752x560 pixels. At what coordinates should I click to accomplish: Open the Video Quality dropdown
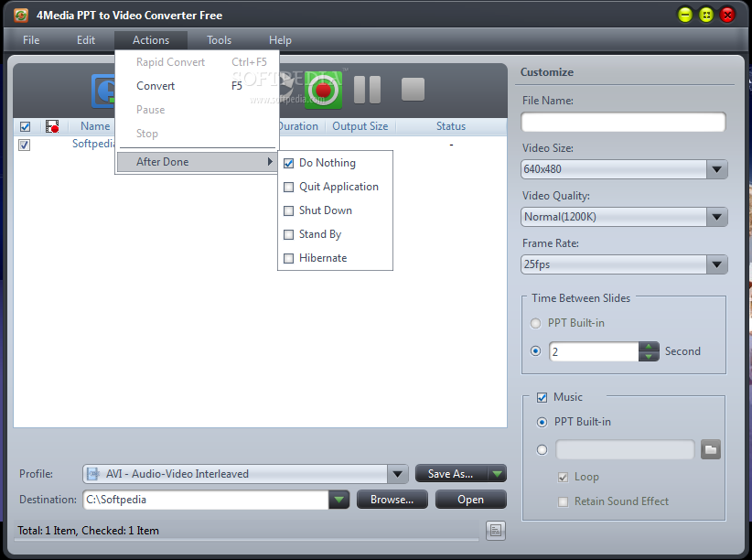[716, 217]
